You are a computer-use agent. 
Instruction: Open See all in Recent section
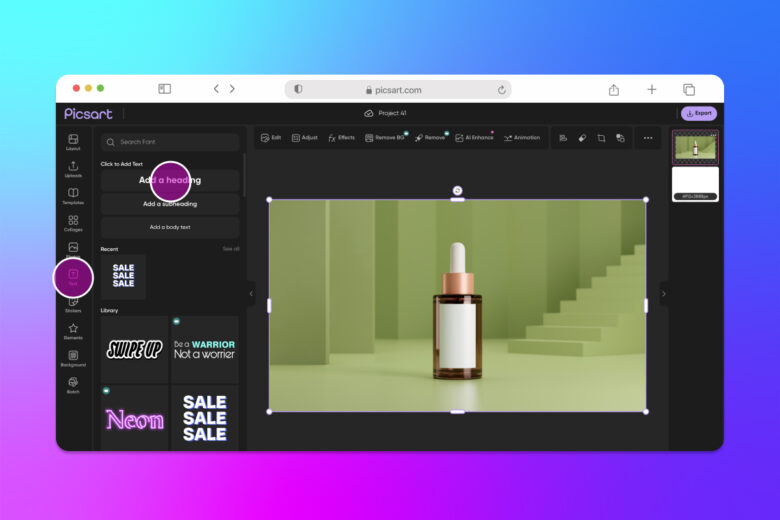(x=231, y=249)
